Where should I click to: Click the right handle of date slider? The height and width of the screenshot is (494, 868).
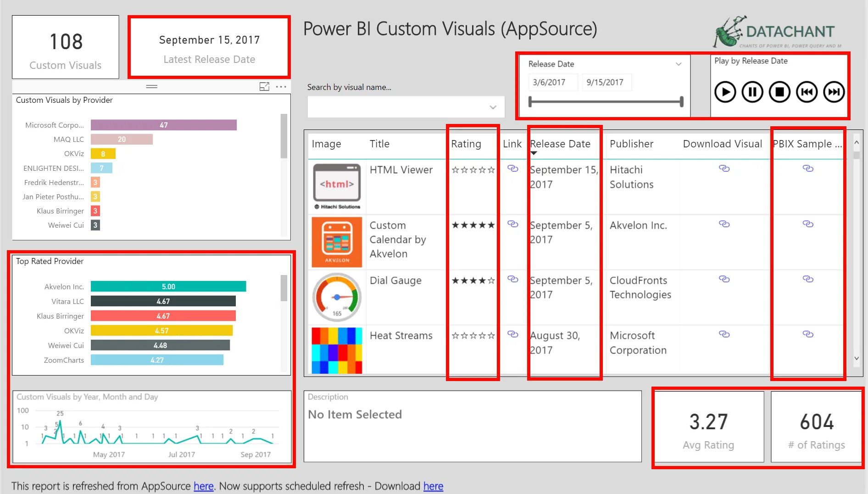click(x=682, y=101)
